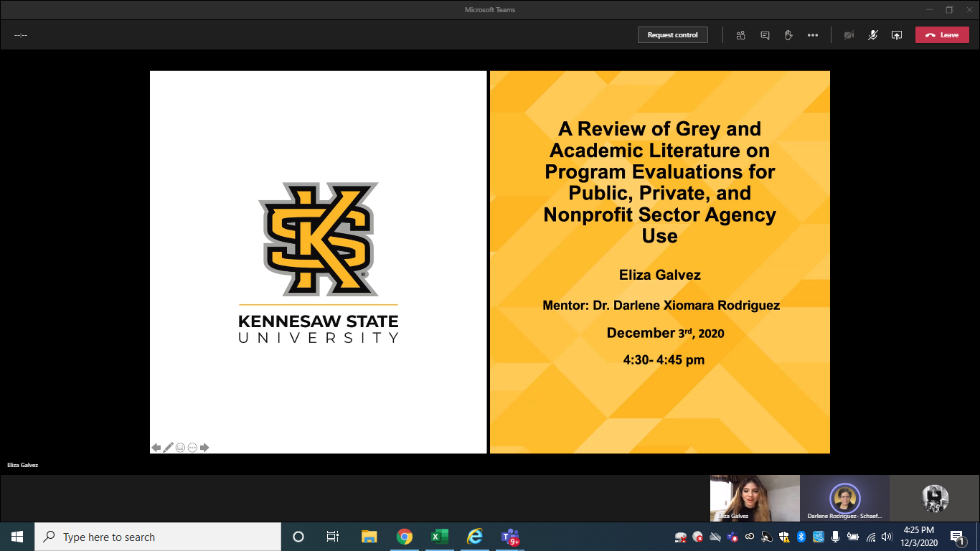
Task: Switch to Excel from the taskbar
Action: 439,537
